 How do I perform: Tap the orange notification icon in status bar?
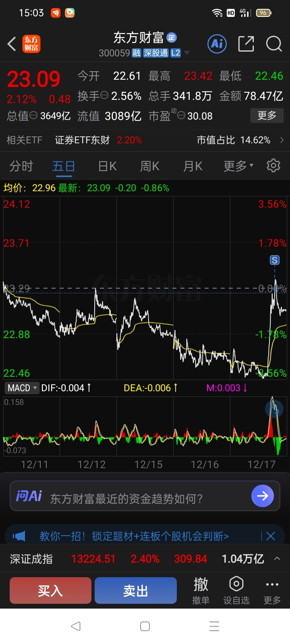[x=56, y=13]
